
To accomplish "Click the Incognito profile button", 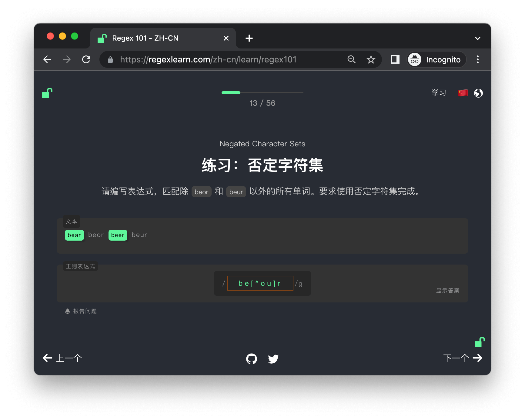I will pos(436,59).
